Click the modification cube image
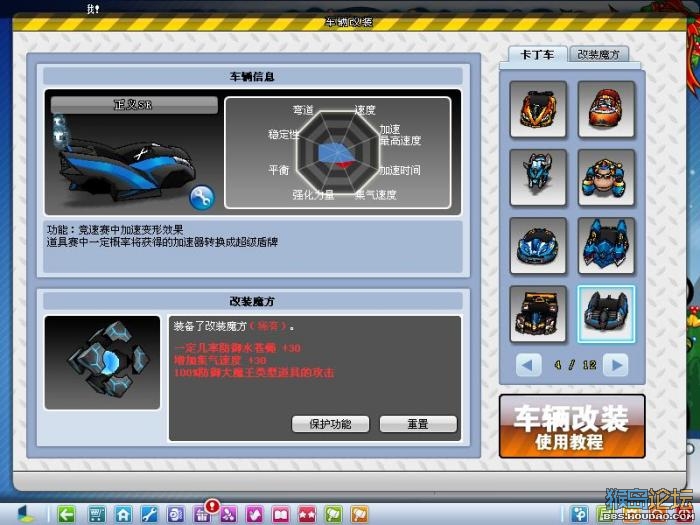The width and height of the screenshot is (700, 525). 102,362
